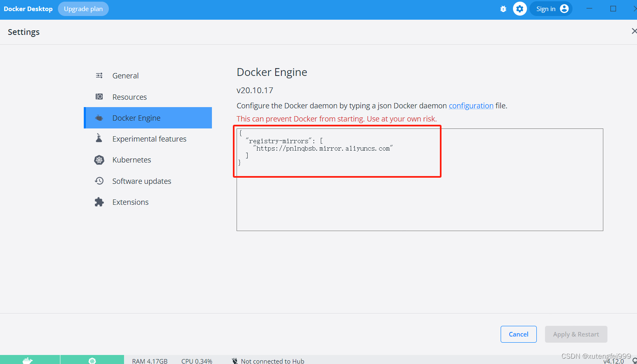Screen dimensions: 637x364
Task: Click the General sliders icon
Action: [x=99, y=76]
